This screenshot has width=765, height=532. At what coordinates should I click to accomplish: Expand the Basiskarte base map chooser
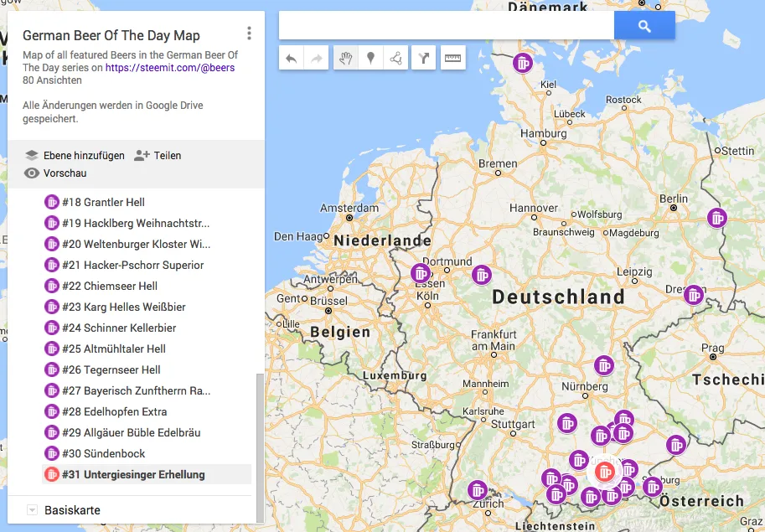[x=33, y=510]
